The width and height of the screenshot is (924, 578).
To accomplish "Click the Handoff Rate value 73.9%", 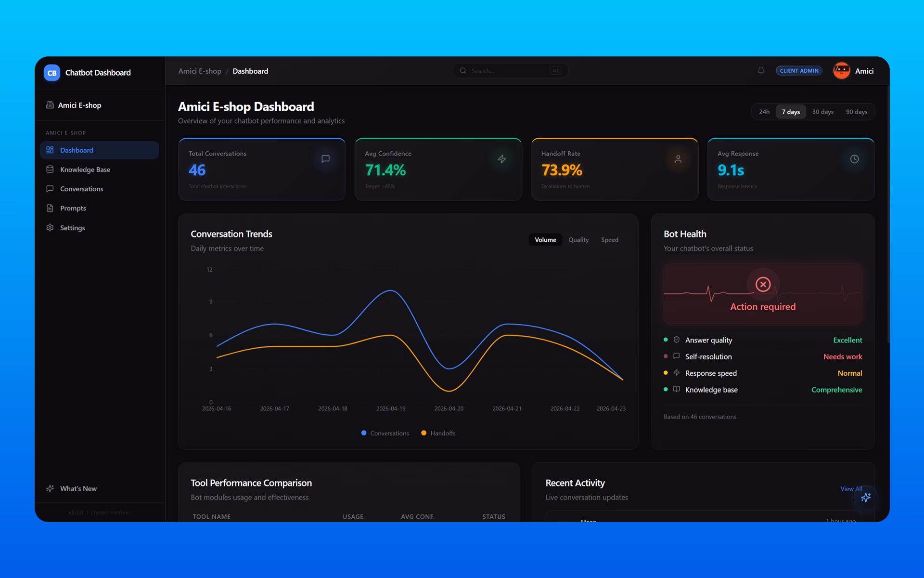I will pyautogui.click(x=562, y=170).
